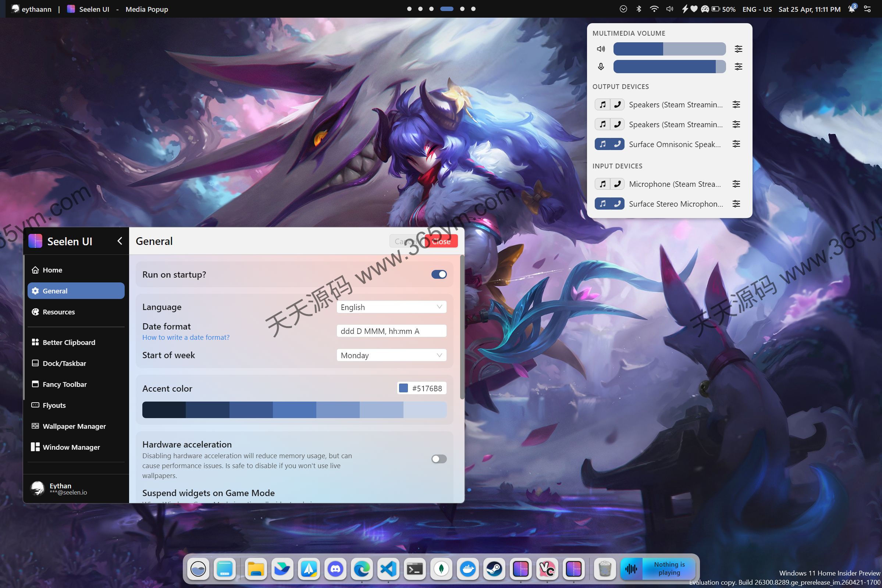Collapse the Seelen UI sidebar with the chevron
This screenshot has width=882, height=588.
point(120,241)
